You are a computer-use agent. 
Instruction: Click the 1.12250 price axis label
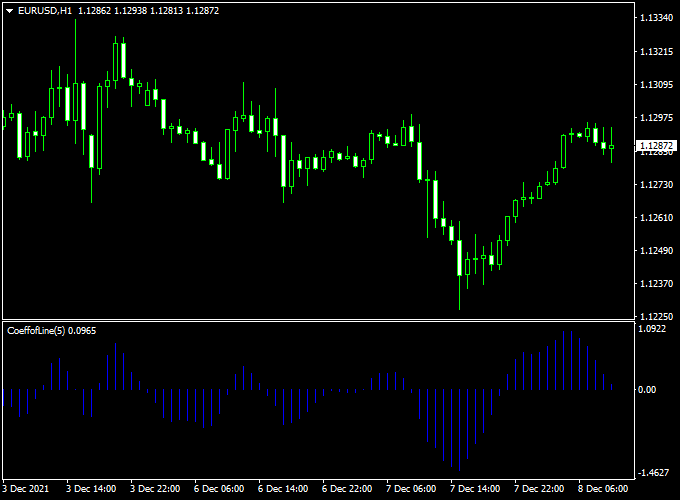pyautogui.click(x=657, y=317)
